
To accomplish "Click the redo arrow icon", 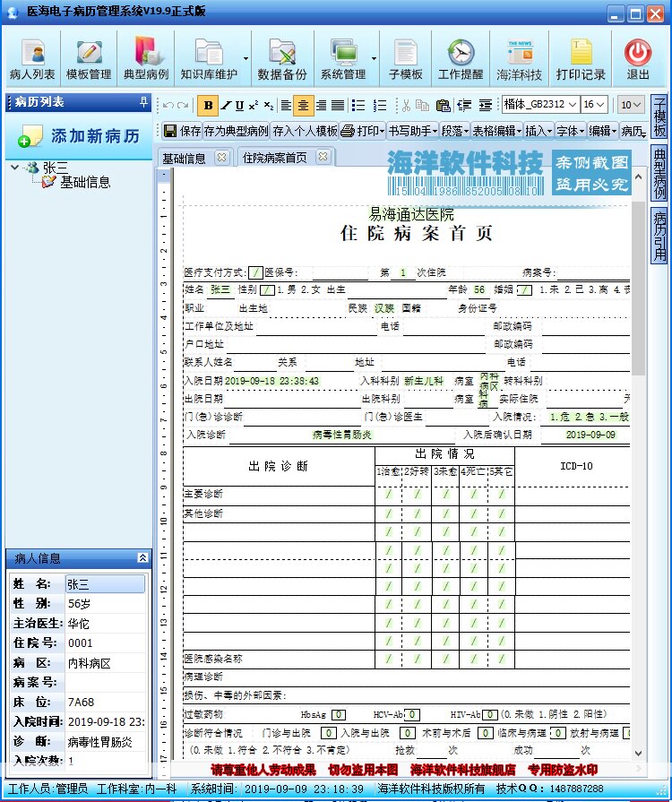I will click(x=182, y=106).
